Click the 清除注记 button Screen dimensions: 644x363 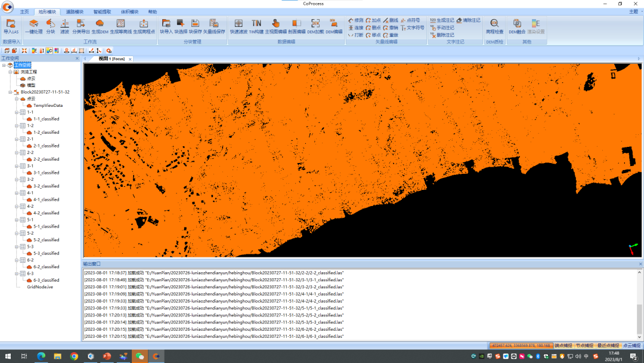[x=468, y=20]
